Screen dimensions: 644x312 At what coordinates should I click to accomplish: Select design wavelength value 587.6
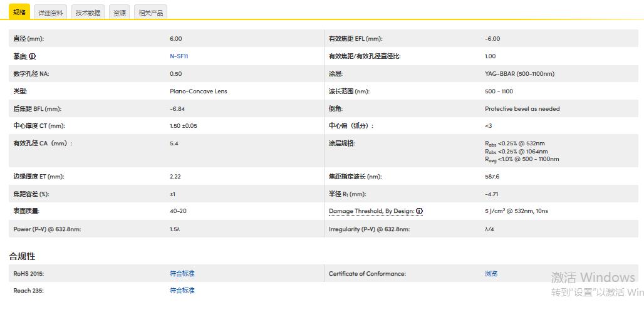click(x=492, y=177)
